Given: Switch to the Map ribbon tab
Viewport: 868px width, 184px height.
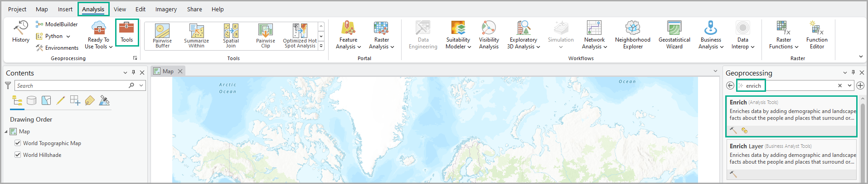Looking at the screenshot, I should [42, 9].
